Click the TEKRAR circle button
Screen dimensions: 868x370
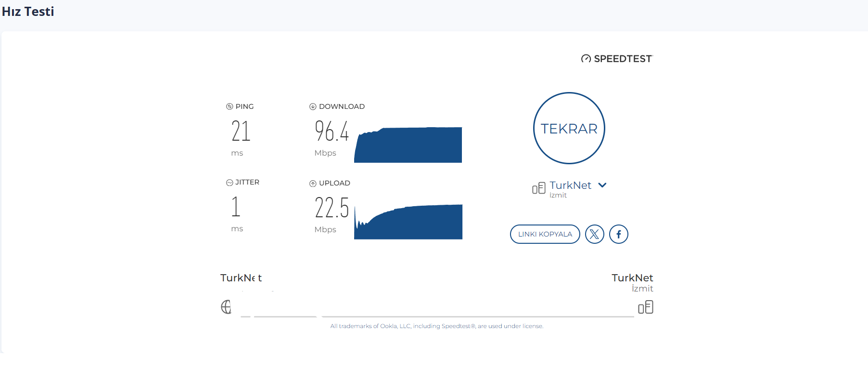569,128
